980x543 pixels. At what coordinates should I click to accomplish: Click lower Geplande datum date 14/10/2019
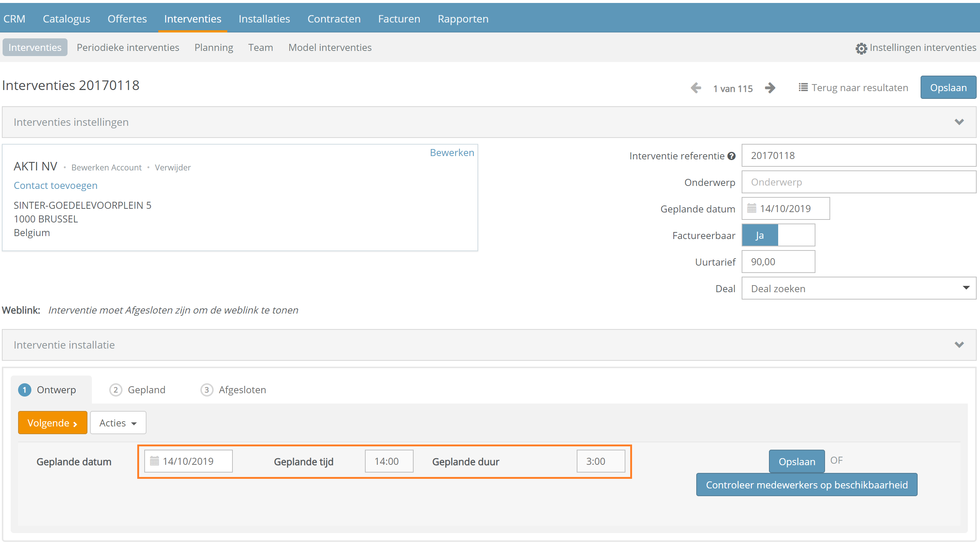pos(188,461)
